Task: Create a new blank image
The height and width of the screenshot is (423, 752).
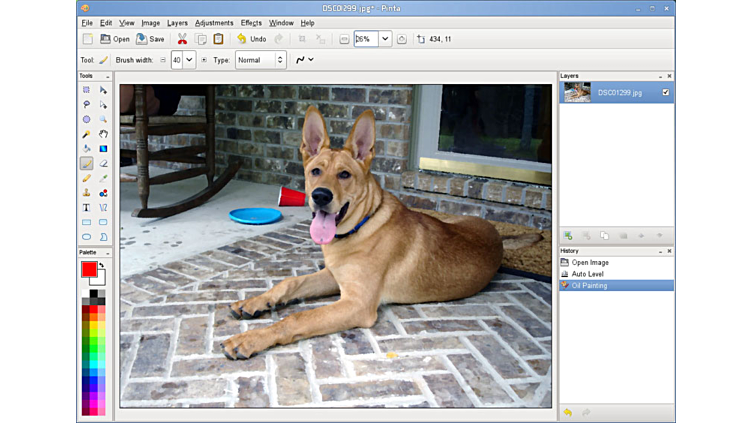Action: tap(88, 39)
